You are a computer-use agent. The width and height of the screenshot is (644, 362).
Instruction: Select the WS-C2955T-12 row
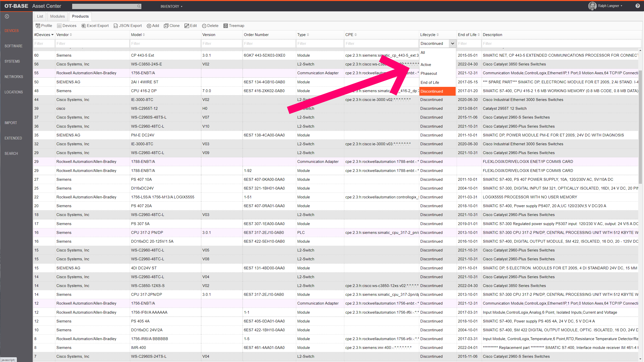tap(335, 108)
